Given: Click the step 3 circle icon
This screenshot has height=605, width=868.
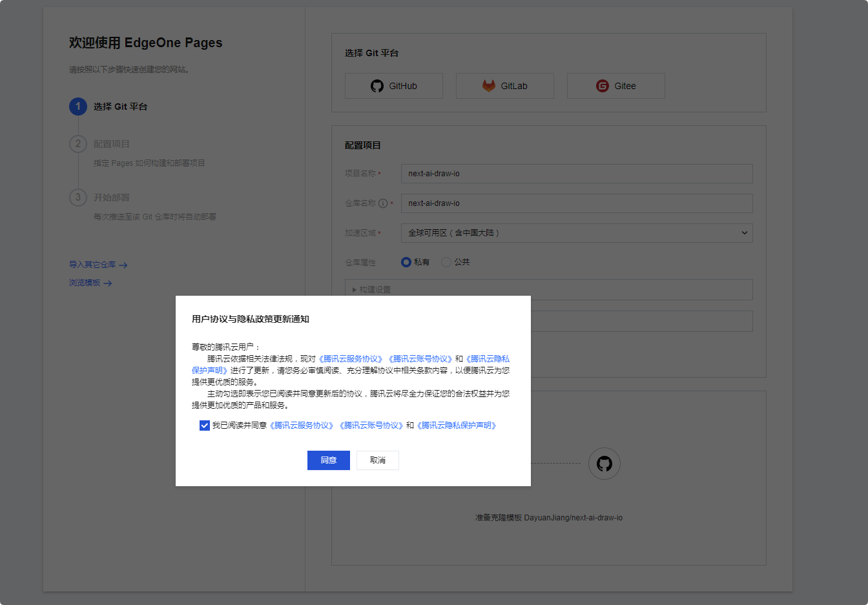Looking at the screenshot, I should 78,198.
